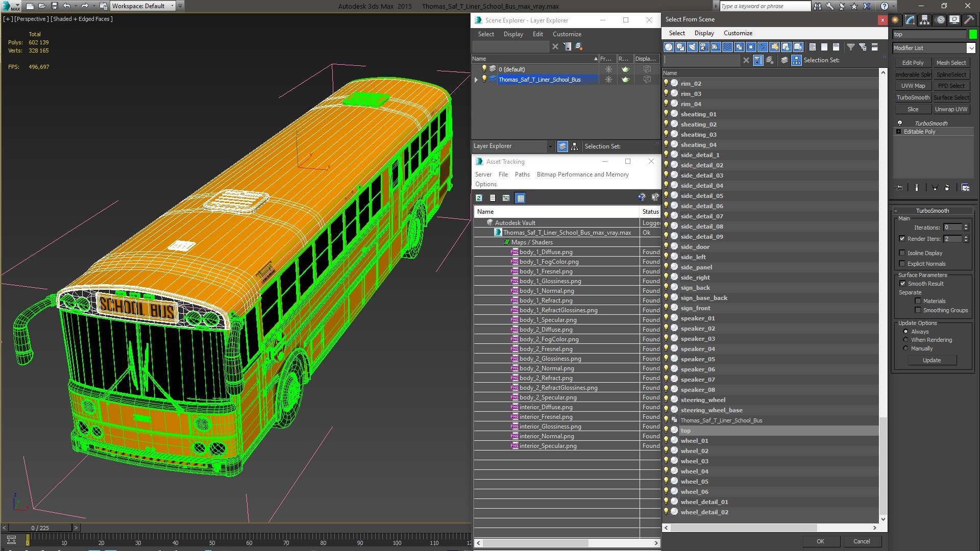Viewport: 980px width, 551px height.
Task: Open Edit menu in Scene Explorer
Action: [x=537, y=34]
